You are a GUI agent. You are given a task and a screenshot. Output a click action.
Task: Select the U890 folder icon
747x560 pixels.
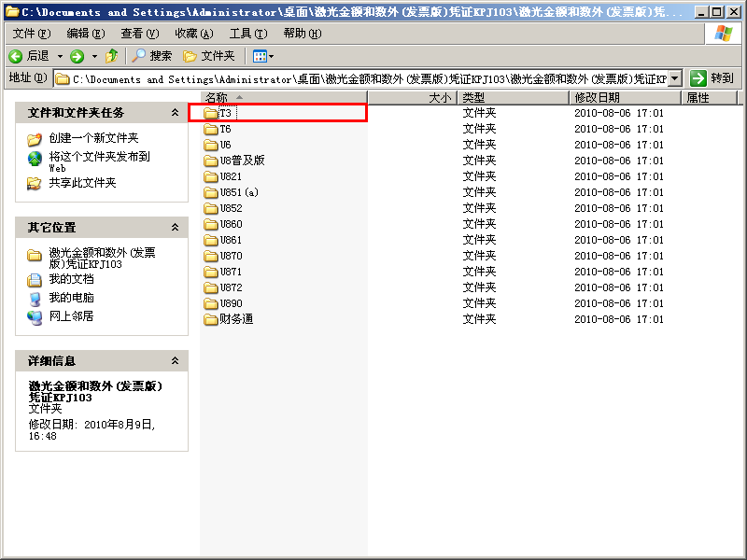211,304
